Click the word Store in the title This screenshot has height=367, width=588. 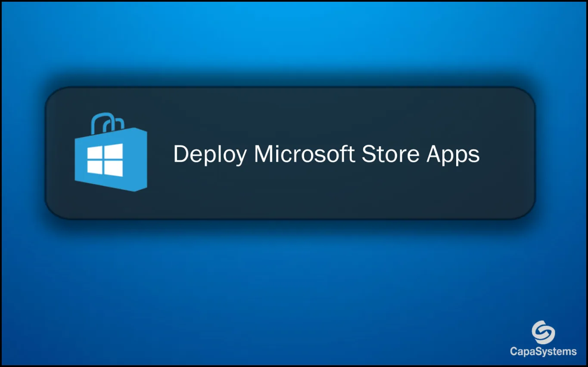click(390, 154)
